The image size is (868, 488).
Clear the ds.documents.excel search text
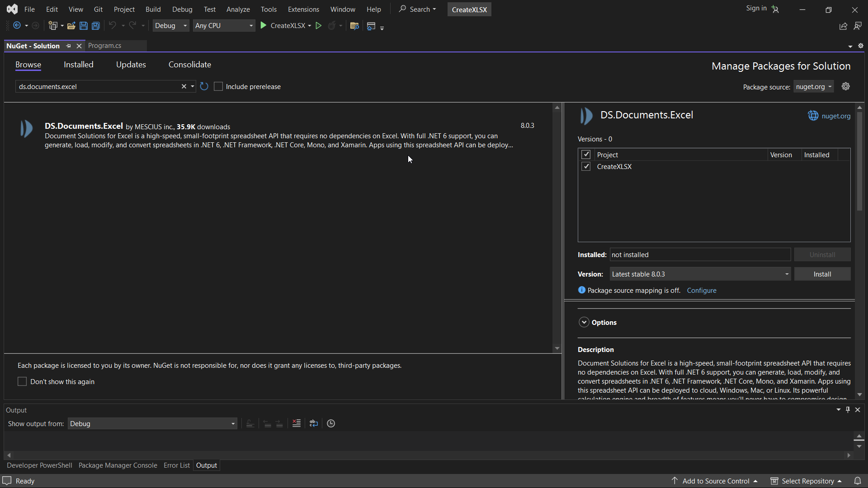click(x=184, y=86)
